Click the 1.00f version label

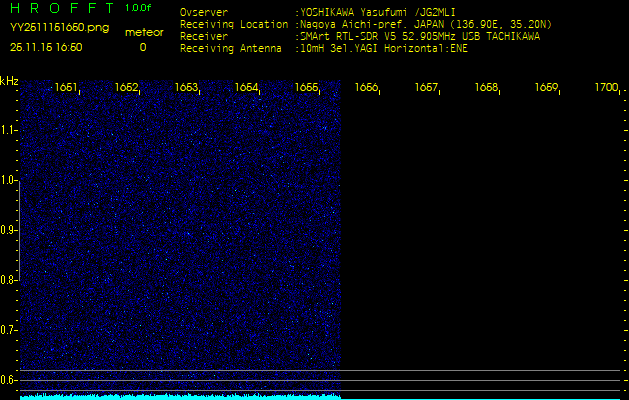point(139,8)
